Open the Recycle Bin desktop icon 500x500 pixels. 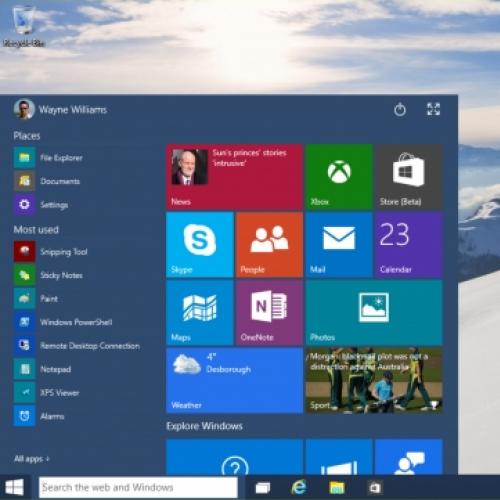[x=23, y=25]
